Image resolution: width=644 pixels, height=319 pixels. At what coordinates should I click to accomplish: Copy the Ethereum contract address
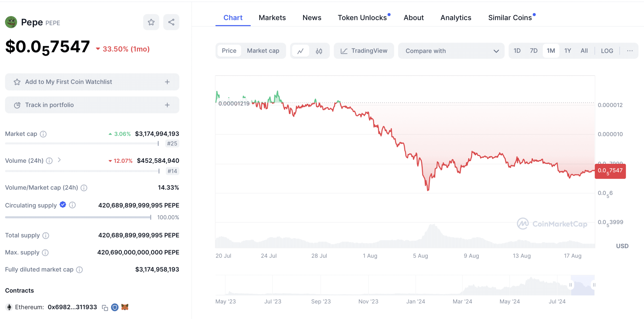[105, 307]
